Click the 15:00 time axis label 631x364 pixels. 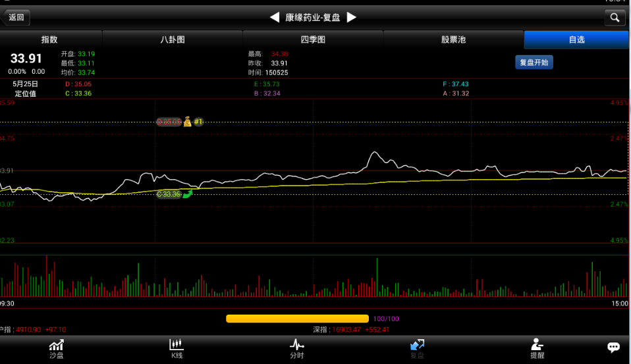tap(620, 303)
